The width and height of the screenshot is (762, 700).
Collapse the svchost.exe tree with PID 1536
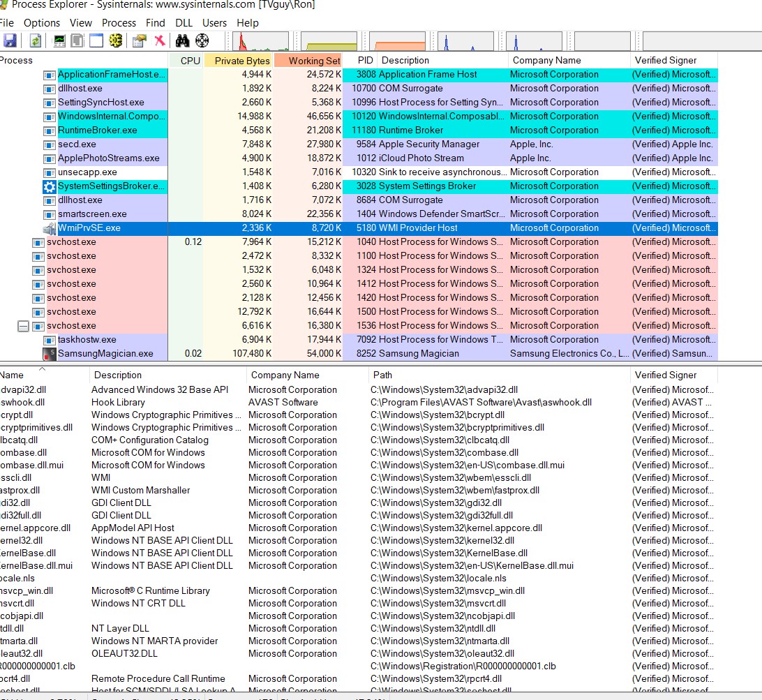pyautogui.click(x=23, y=326)
